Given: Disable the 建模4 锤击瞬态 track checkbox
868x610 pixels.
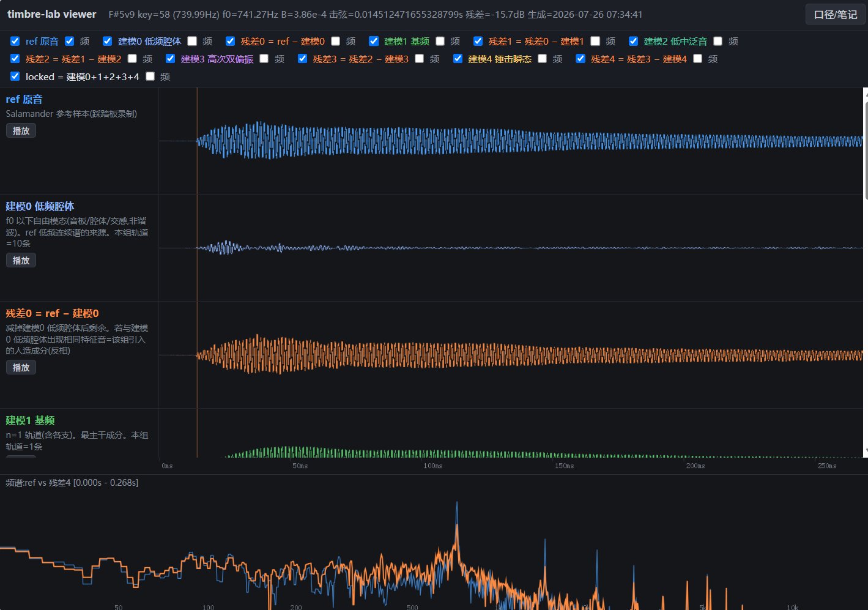Looking at the screenshot, I should click(458, 59).
